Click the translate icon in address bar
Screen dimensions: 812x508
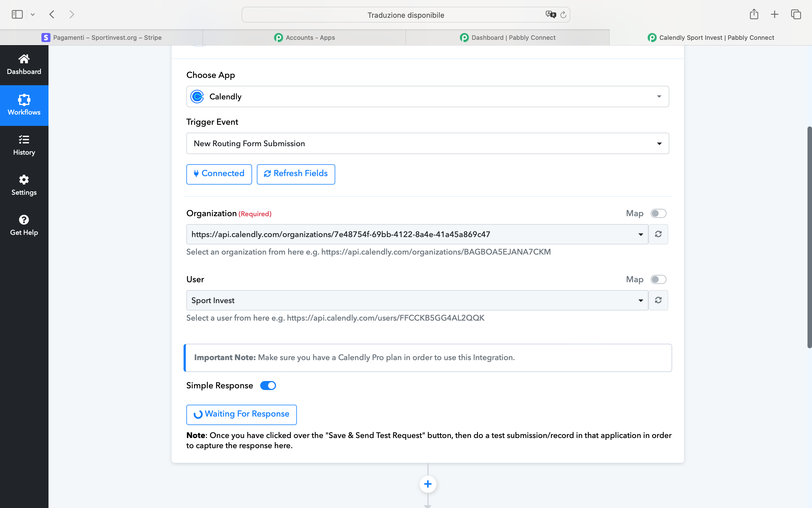tap(551, 14)
